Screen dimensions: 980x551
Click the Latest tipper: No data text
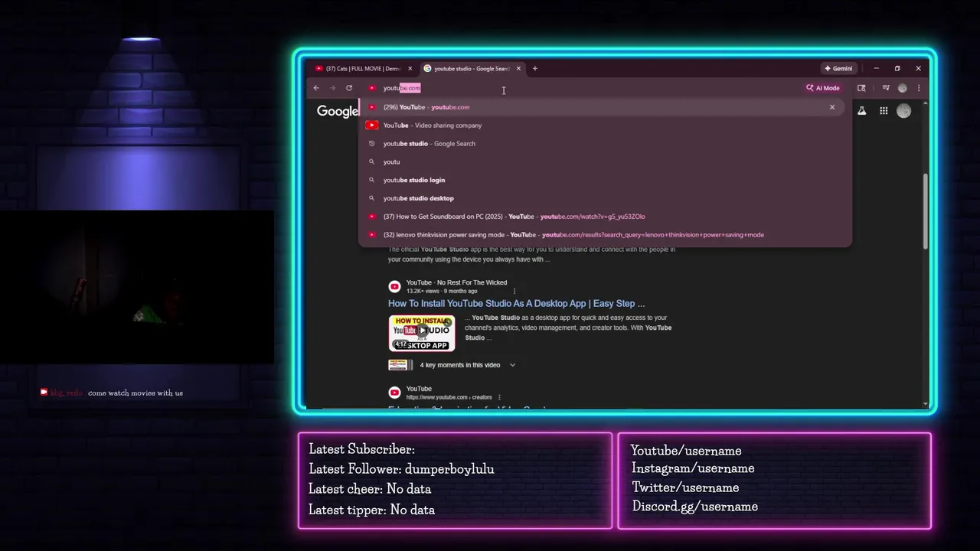point(371,510)
